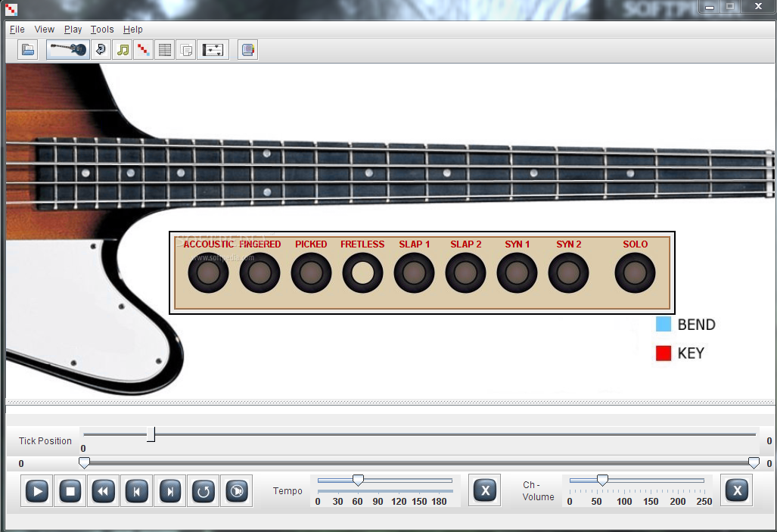Click the KEY legend label
Viewport: 777px width, 532px height.
click(x=691, y=353)
